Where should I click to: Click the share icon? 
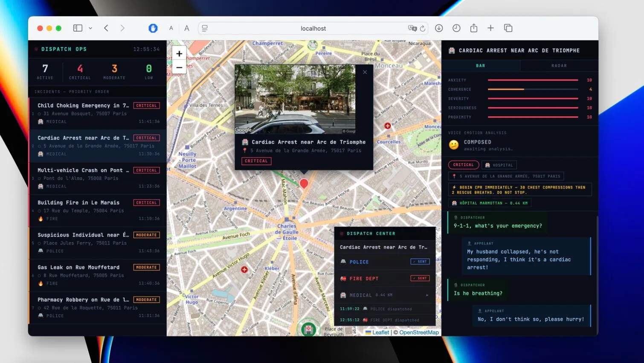coord(474,28)
